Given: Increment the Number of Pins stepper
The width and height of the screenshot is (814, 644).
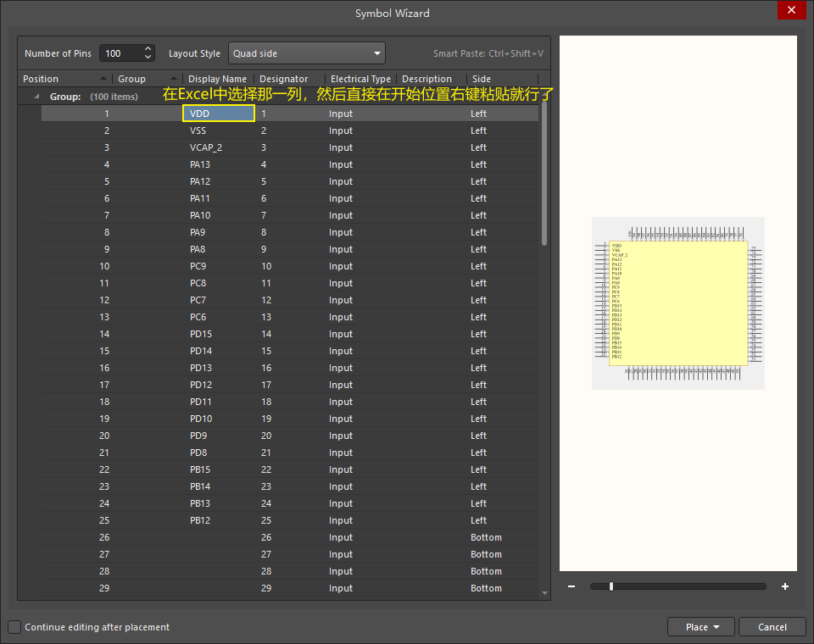Looking at the screenshot, I should [x=148, y=49].
